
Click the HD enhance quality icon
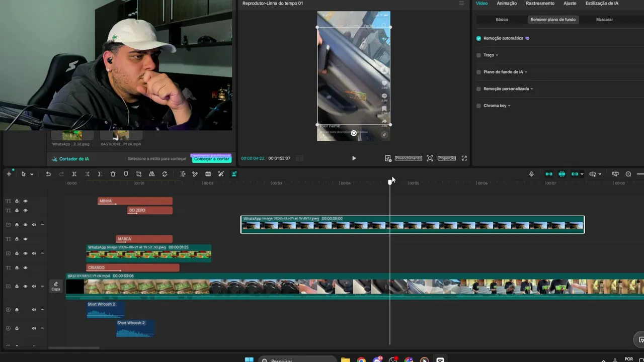coord(208,174)
